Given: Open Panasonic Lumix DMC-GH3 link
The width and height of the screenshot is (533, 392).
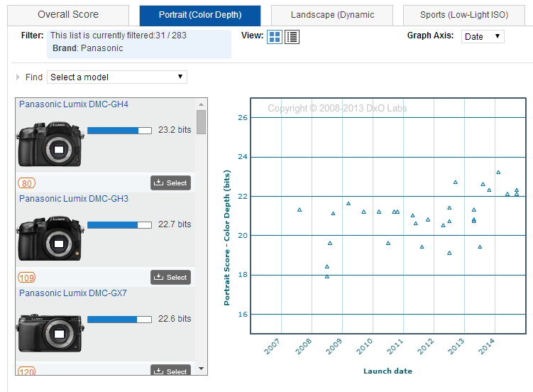Looking at the screenshot, I should point(74,199).
